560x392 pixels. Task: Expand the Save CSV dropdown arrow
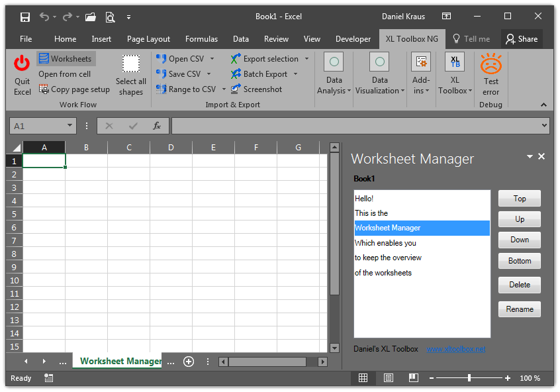209,74
